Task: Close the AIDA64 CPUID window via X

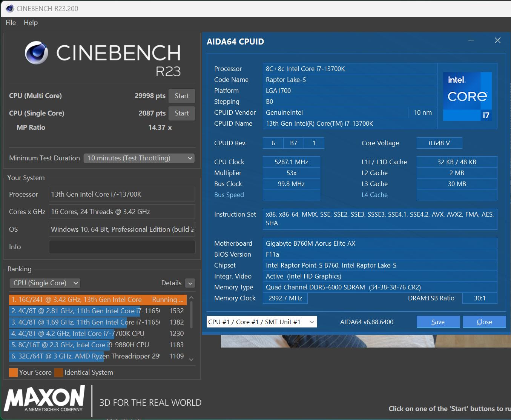Action: 497,40
